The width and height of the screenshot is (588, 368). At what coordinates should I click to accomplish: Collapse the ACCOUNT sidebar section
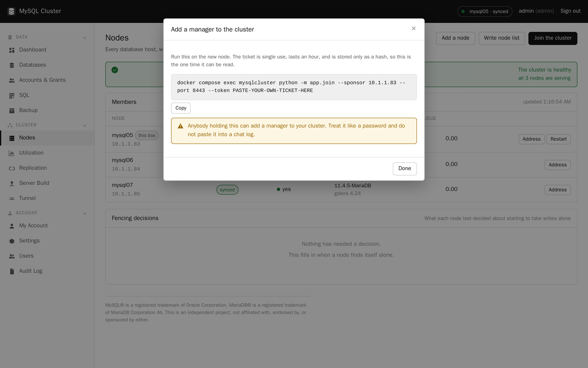pyautogui.click(x=85, y=213)
